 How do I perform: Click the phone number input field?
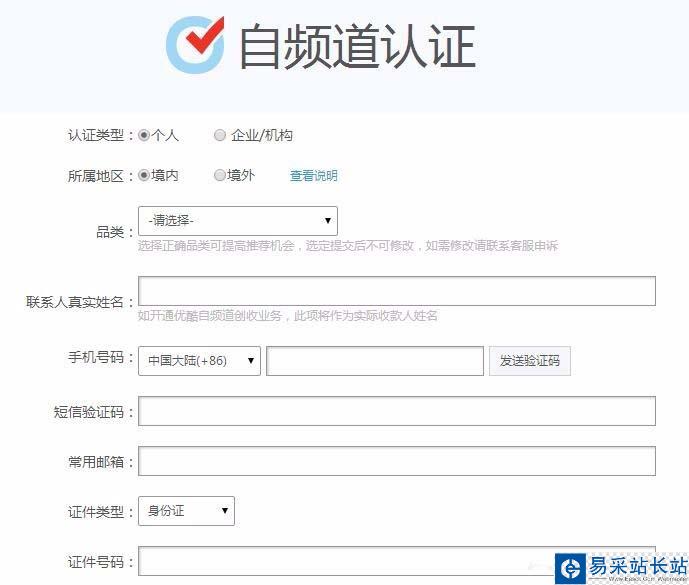375,361
